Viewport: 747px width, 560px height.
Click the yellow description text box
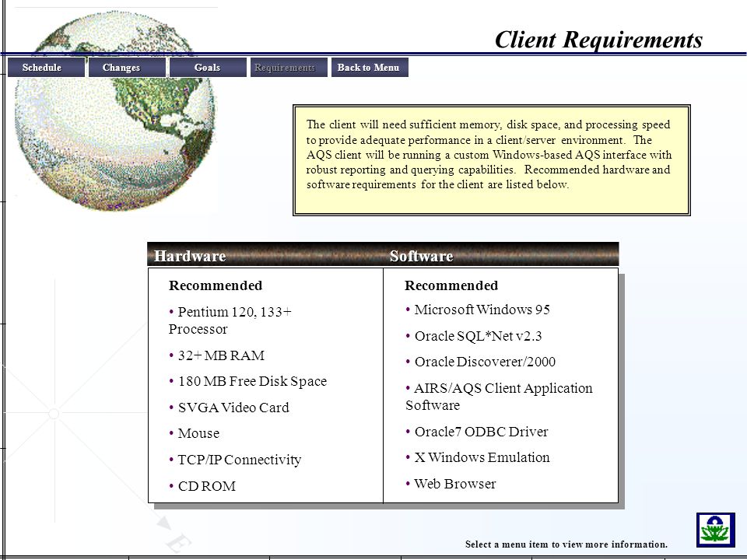(491, 160)
